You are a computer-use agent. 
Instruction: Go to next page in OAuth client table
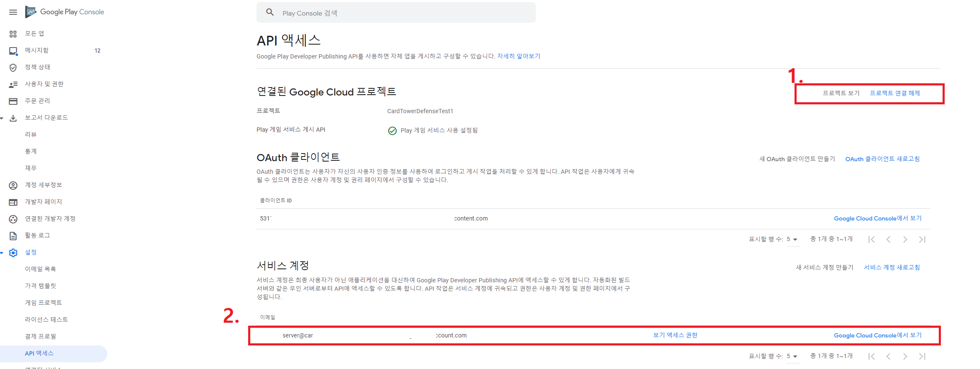tap(905, 239)
